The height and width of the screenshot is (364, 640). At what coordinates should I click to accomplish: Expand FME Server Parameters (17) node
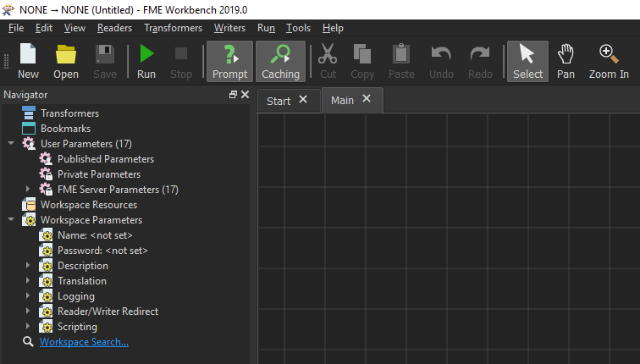[x=28, y=190]
